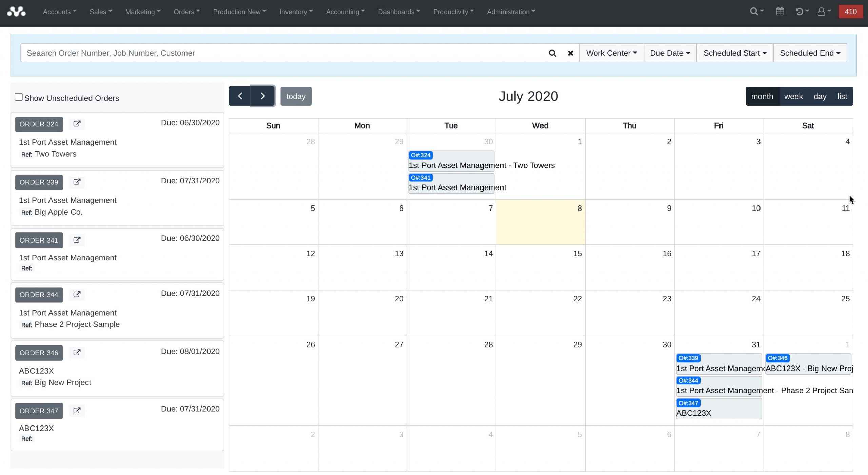Open the Administration menu
The width and height of the screenshot is (868, 475).
511,12
